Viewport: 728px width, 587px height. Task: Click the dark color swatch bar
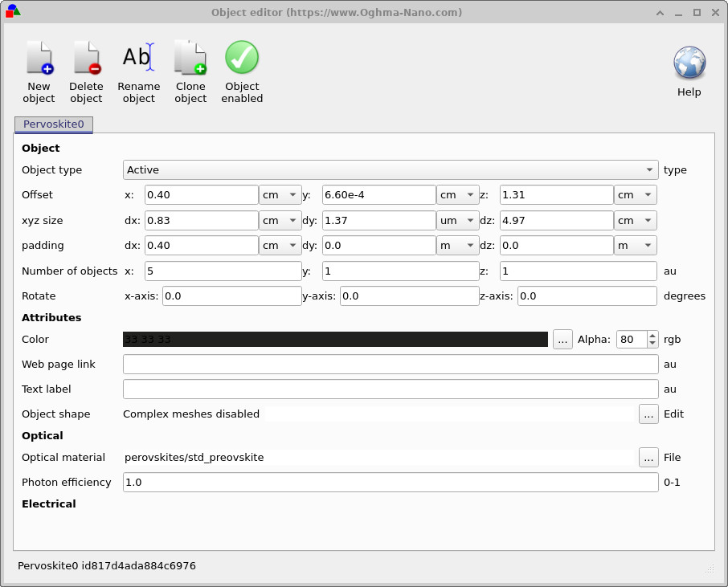[335, 339]
